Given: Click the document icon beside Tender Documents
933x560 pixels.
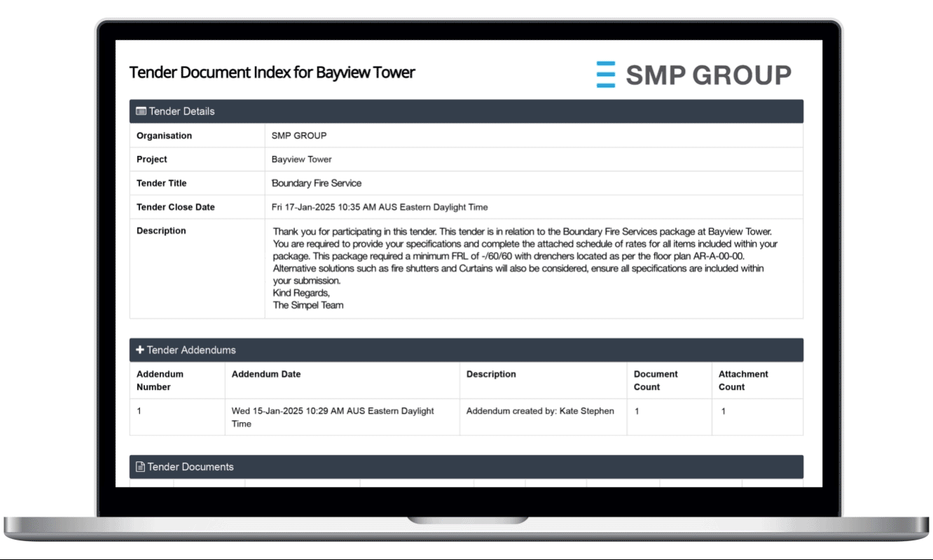Looking at the screenshot, I should pyautogui.click(x=140, y=467).
